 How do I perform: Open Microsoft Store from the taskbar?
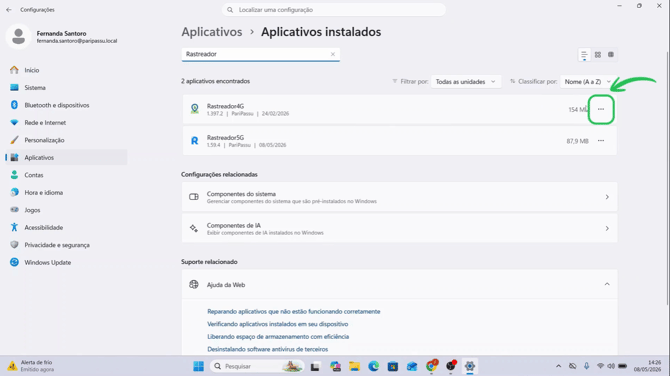point(393,366)
